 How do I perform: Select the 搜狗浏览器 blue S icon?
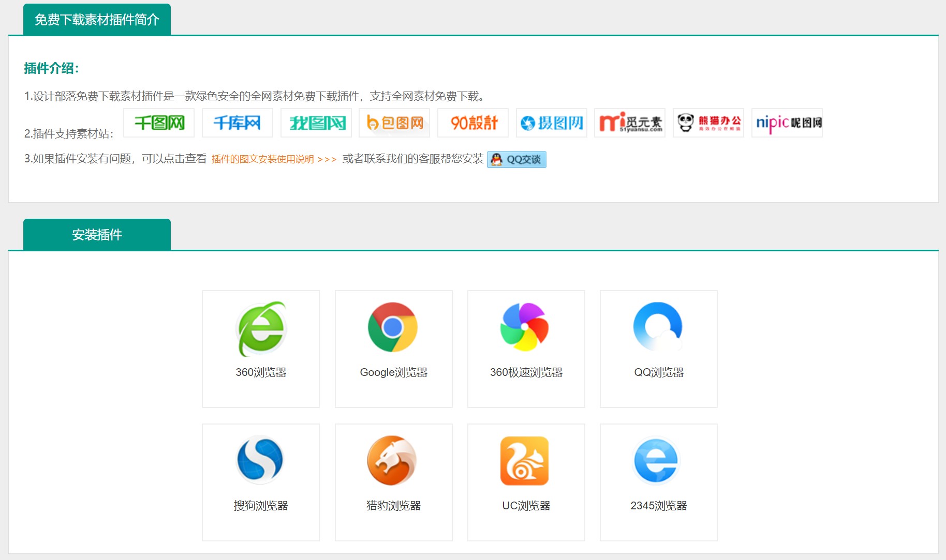(x=260, y=460)
